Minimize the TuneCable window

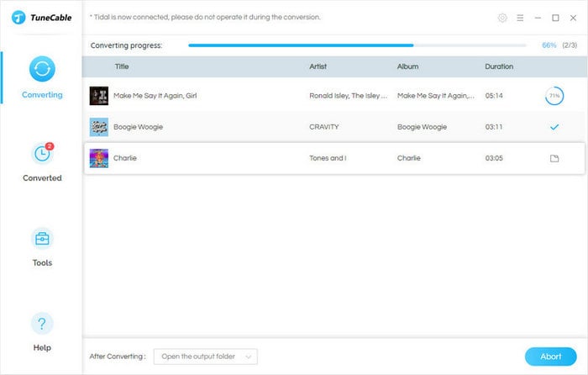pos(538,18)
